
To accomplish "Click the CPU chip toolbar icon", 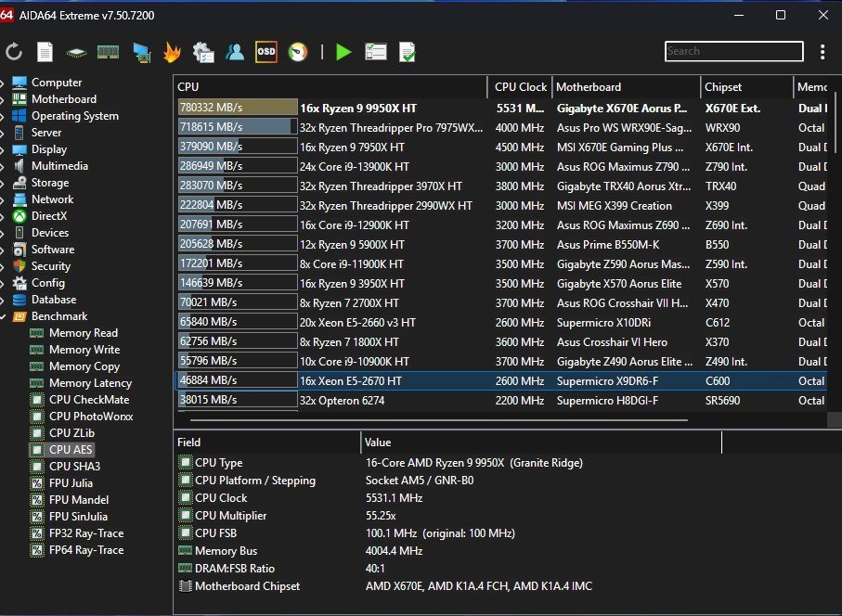I will [76, 53].
